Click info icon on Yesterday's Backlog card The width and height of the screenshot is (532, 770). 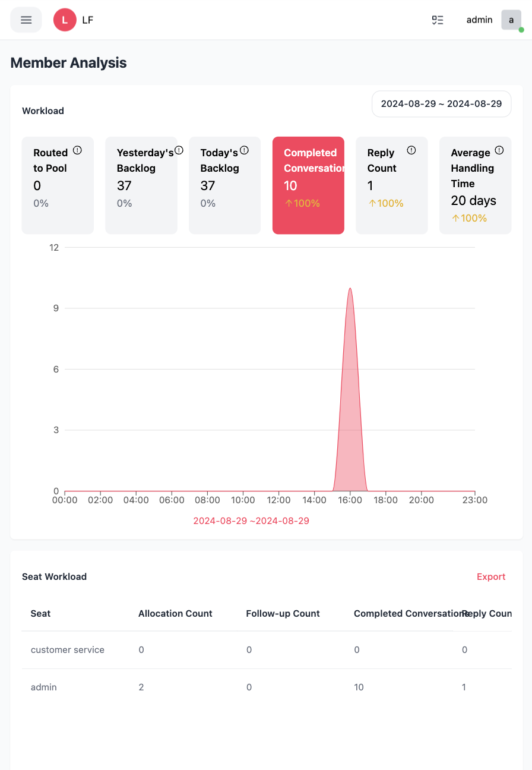(x=179, y=150)
